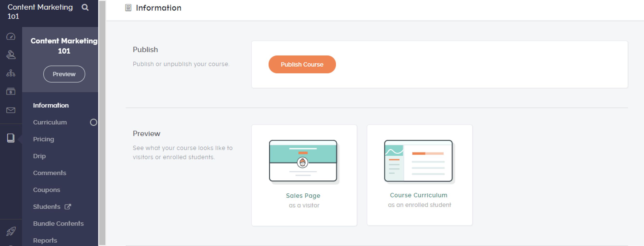This screenshot has height=246, width=644.
Task: Click the Sales Page preview thumbnail
Action: (303, 161)
